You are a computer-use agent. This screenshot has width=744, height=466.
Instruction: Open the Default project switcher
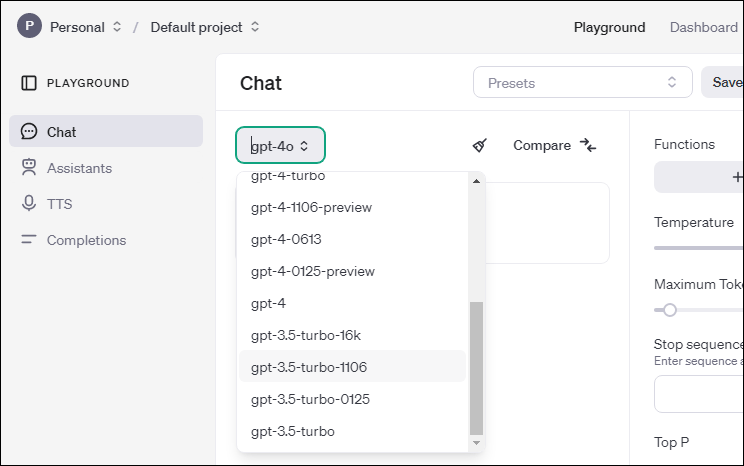(x=205, y=27)
